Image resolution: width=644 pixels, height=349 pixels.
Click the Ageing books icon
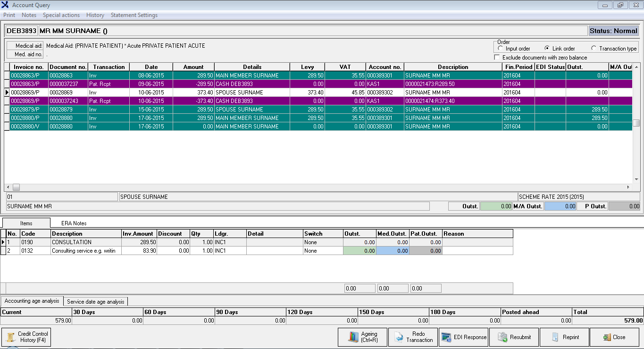pyautogui.click(x=354, y=337)
